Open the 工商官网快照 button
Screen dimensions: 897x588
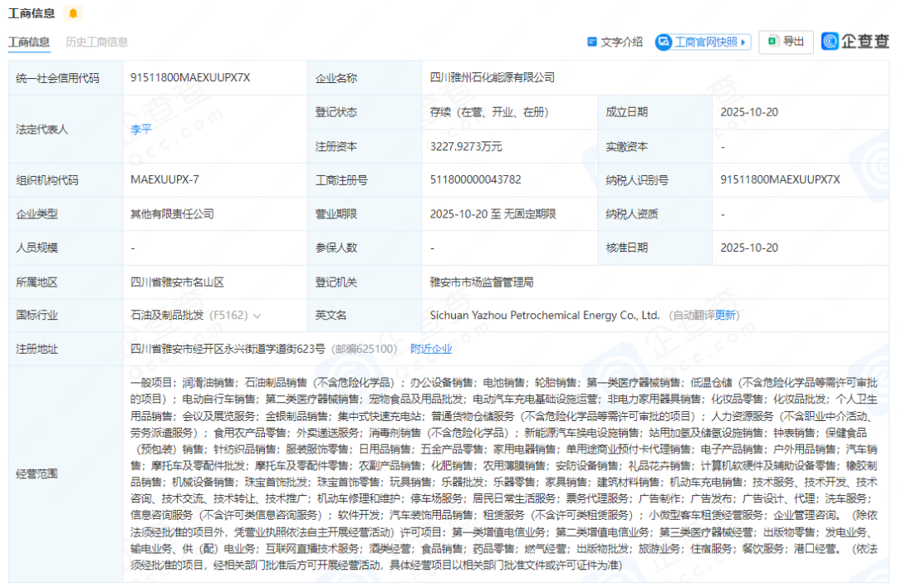click(704, 42)
